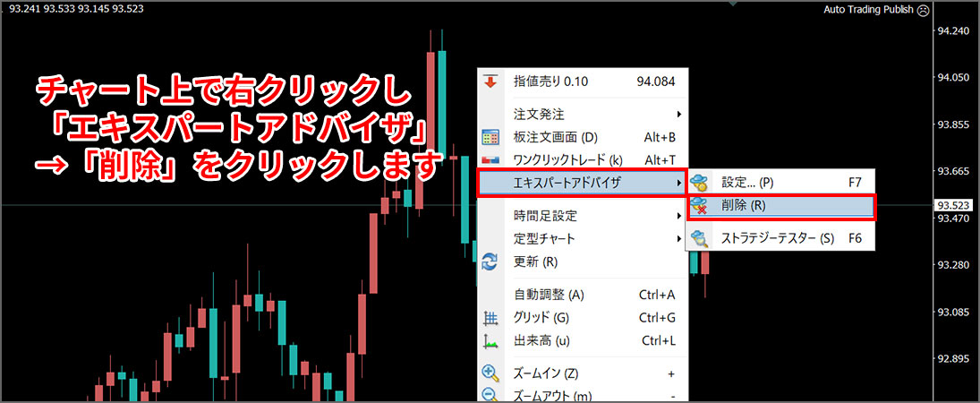Open the 時間足設定 submenu
This screenshot has width=980, height=403.
(x=583, y=217)
